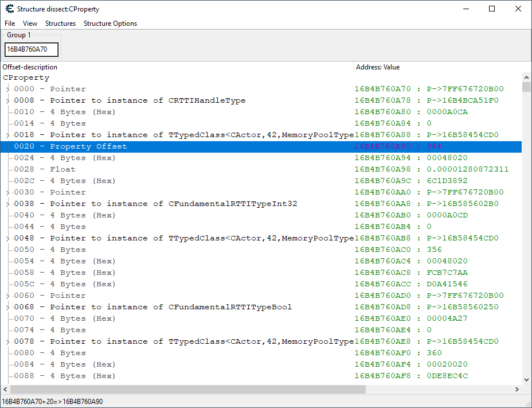This screenshot has width=532, height=408.
Task: Click the vertical scrollbar up arrow
Action: pos(526,77)
